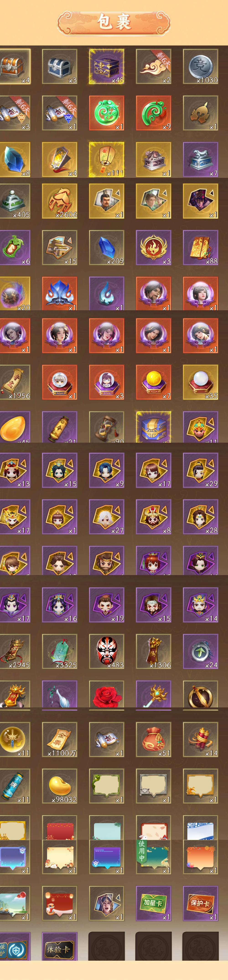Select the chat frame marked 使用中
The height and width of the screenshot is (980, 228).
[x=153, y=856]
